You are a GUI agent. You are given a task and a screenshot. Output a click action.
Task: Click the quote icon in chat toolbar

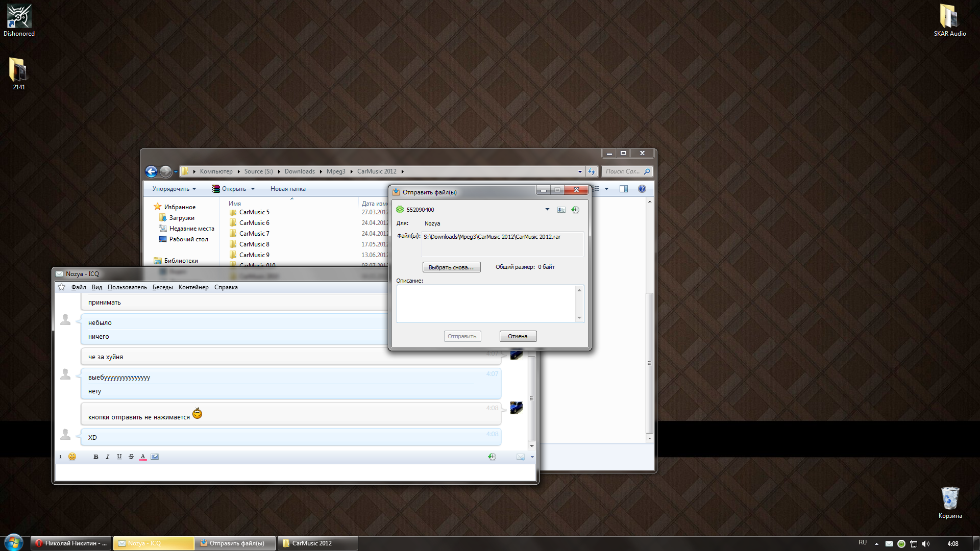[x=61, y=457]
